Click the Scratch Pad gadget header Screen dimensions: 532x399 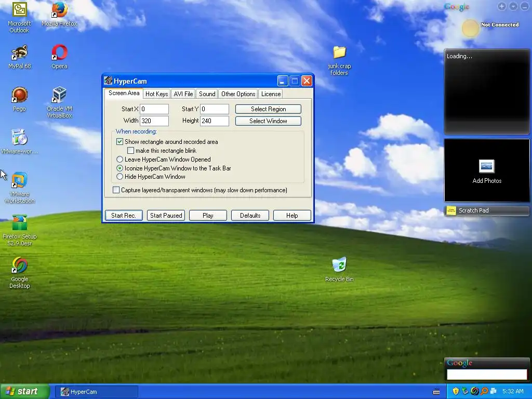(486, 210)
